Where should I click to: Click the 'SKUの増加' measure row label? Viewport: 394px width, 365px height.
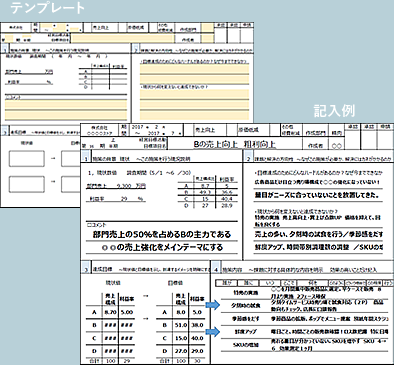click(x=246, y=344)
